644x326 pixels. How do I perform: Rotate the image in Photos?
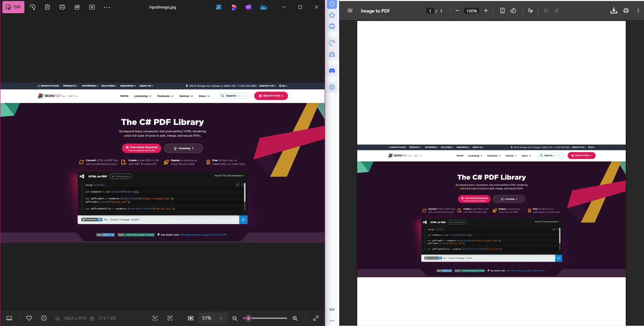tap(33, 7)
